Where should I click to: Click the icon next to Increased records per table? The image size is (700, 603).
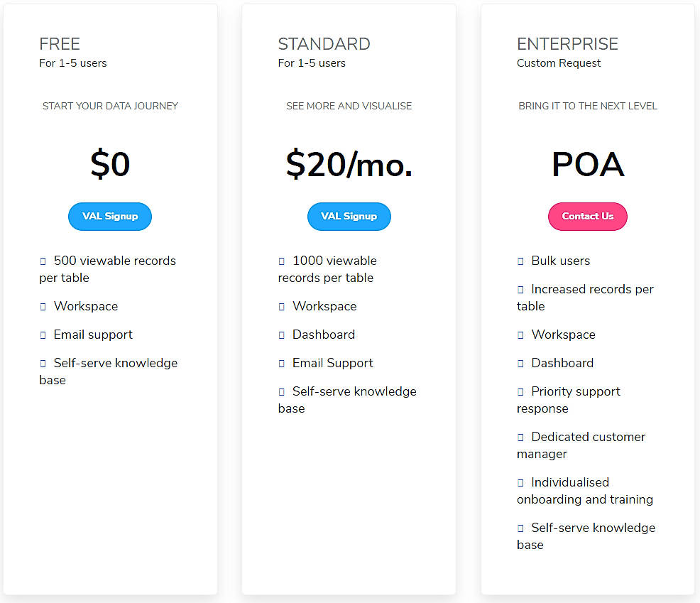click(x=520, y=289)
